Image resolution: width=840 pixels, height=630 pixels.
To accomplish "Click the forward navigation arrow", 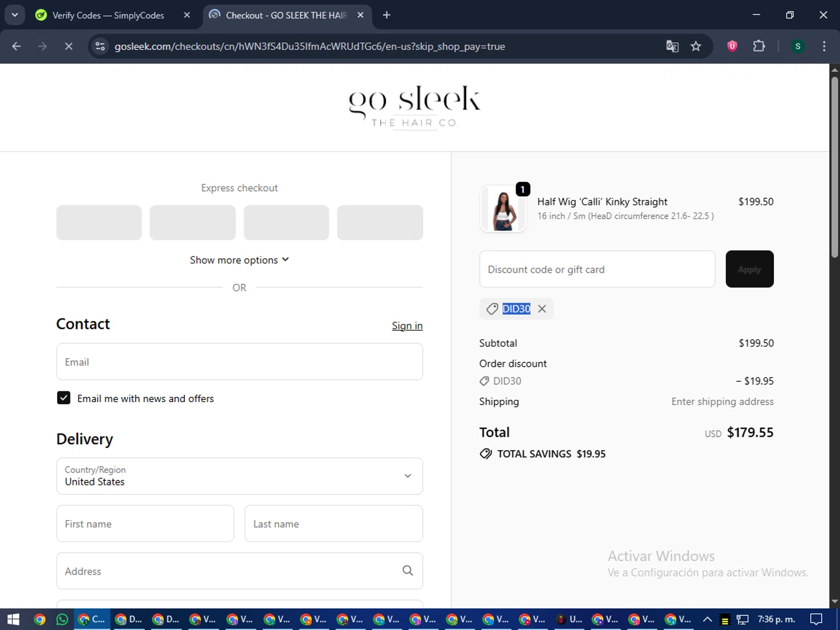I will tap(43, 46).
